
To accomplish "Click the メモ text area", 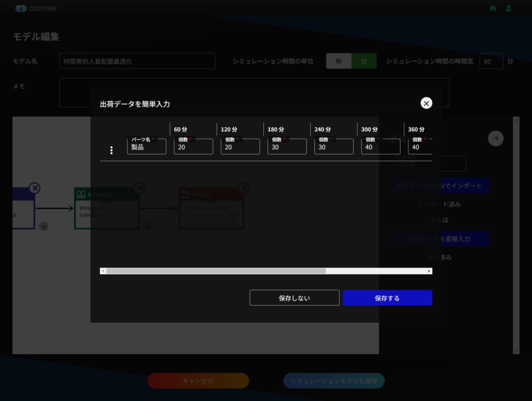I will coord(255,92).
